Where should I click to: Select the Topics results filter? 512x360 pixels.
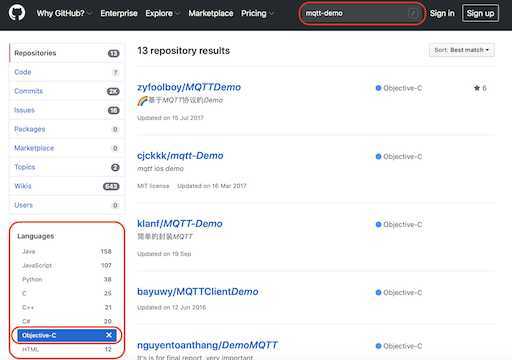click(x=67, y=167)
